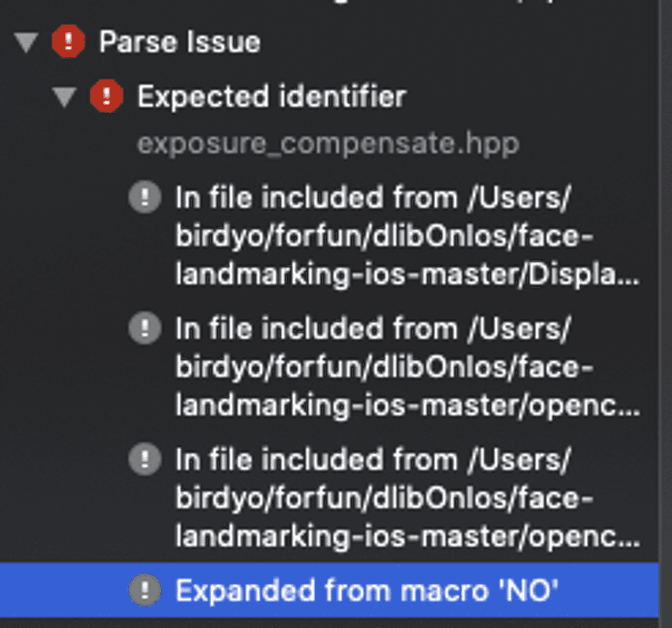Click the warning circle above the highlighted row
This screenshot has height=628, width=672.
coord(145,459)
